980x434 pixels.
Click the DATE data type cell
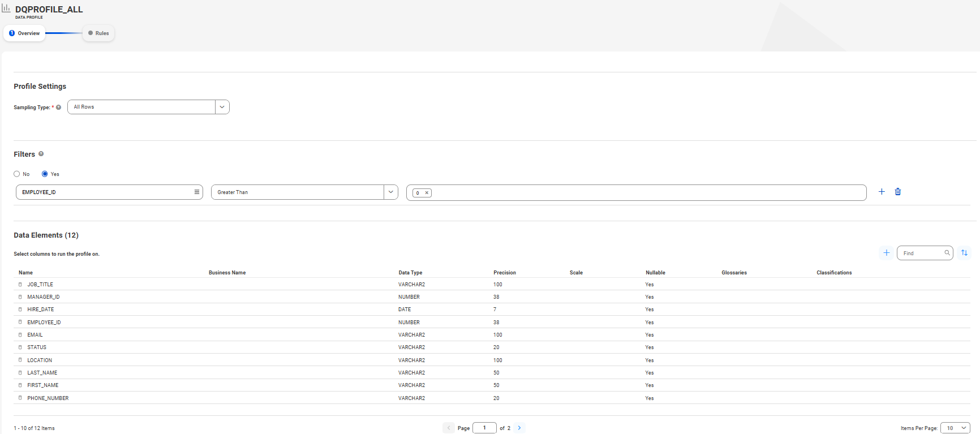405,310
